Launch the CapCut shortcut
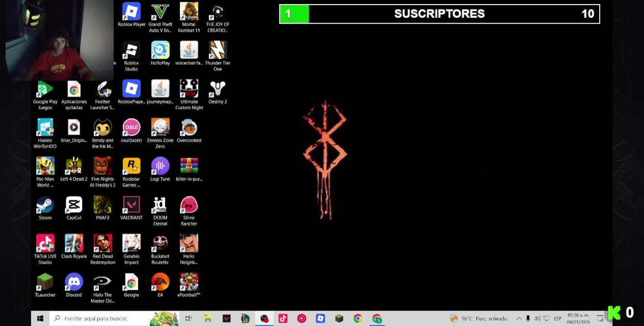 74,208
